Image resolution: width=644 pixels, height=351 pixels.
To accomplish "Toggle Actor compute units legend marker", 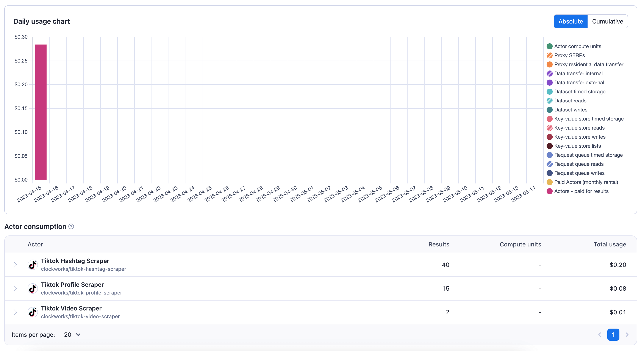I will (x=549, y=46).
